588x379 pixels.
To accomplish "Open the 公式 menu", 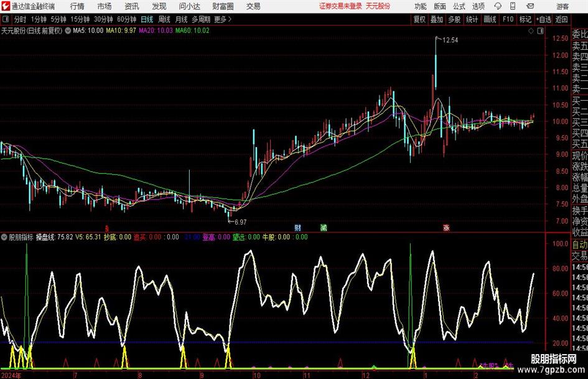I will tap(459, 6).
